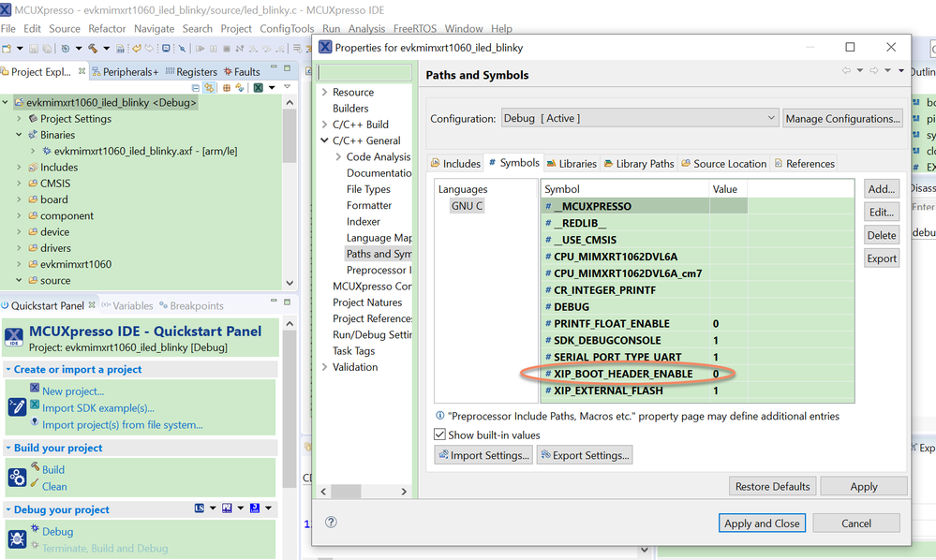Open the Peripherals+ view tab
Screen dimensions: 936x560
(126, 71)
